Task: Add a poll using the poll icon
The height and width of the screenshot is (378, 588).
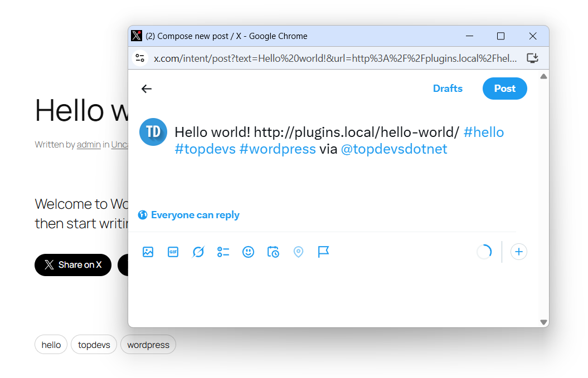Action: coord(223,252)
